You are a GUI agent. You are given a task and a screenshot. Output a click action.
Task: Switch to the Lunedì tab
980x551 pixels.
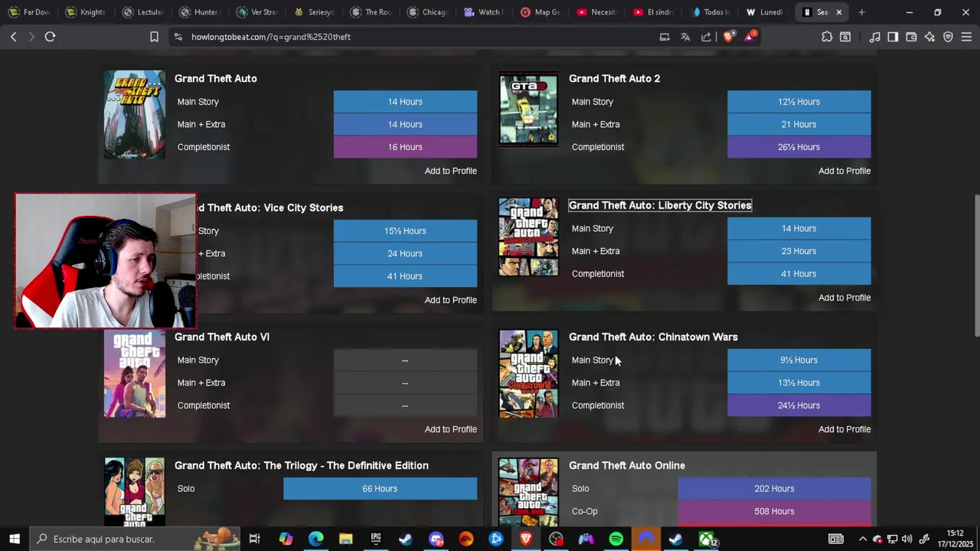766,12
